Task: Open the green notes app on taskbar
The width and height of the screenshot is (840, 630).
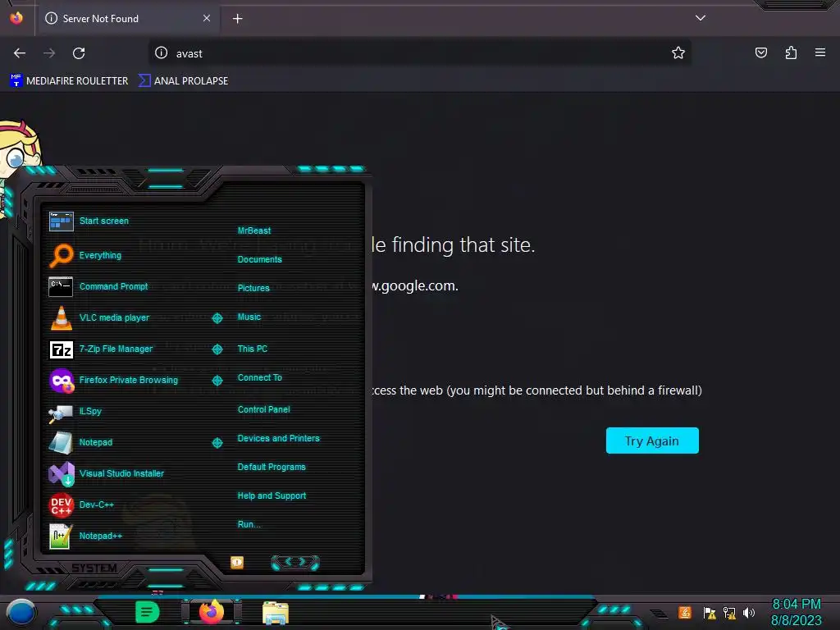Action: coord(148,612)
